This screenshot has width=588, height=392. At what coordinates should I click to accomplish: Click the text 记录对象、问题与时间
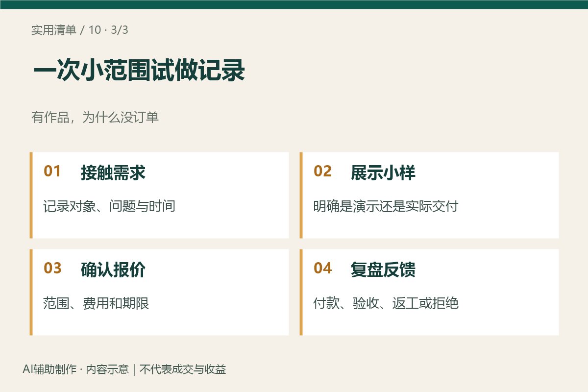109,206
